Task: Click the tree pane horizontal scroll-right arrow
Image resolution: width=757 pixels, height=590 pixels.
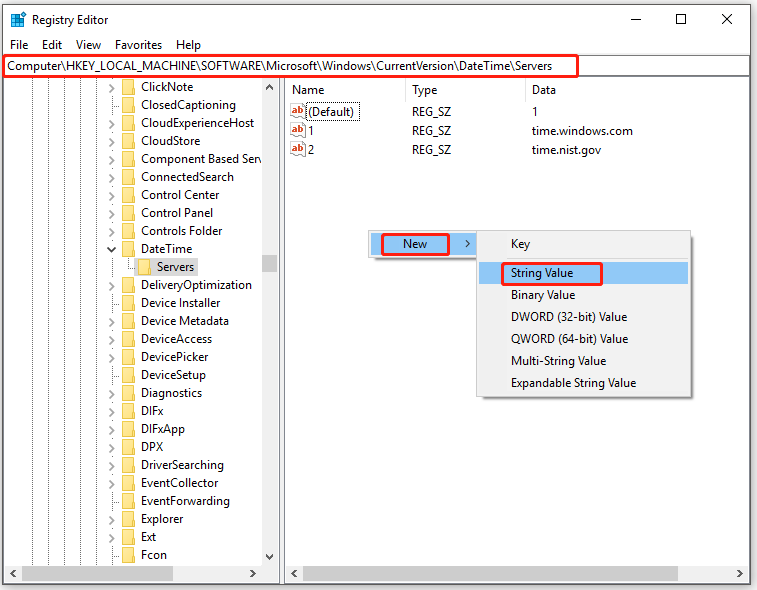Action: click(252, 574)
